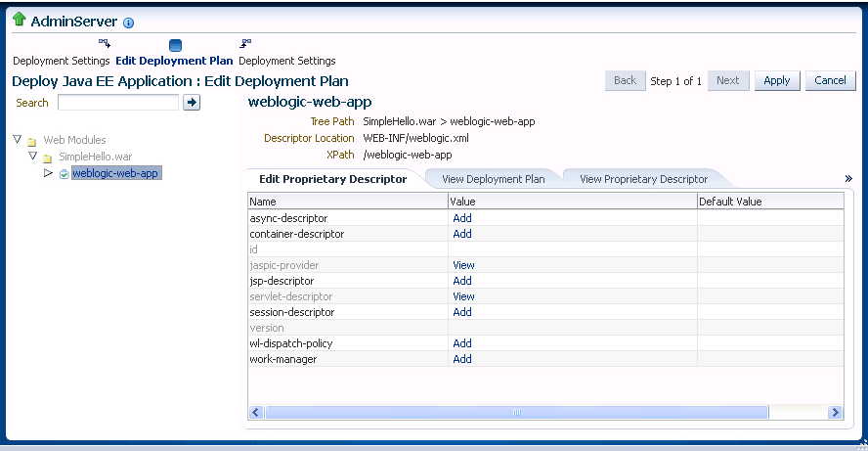The image size is (868, 451).
Task: Click the jsp-descriptor name cell
Action: tap(348, 281)
